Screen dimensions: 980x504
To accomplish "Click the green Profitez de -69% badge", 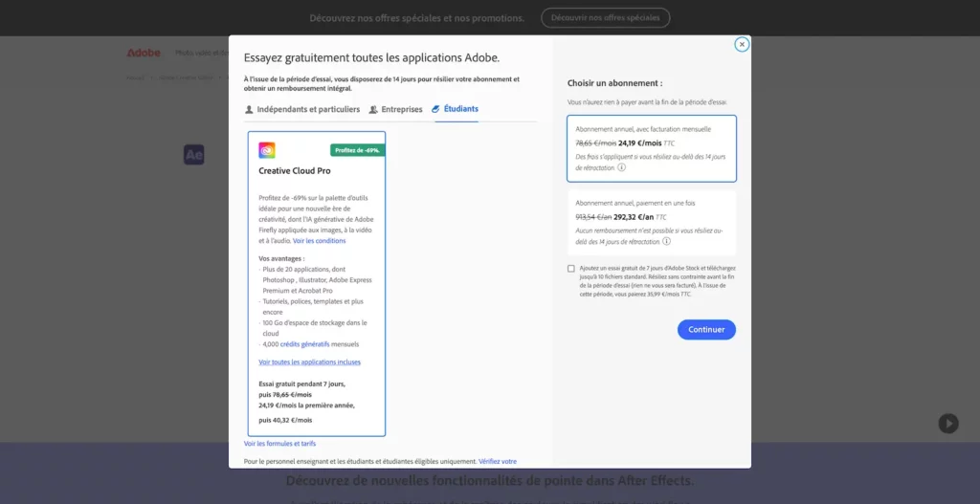I will (358, 150).
